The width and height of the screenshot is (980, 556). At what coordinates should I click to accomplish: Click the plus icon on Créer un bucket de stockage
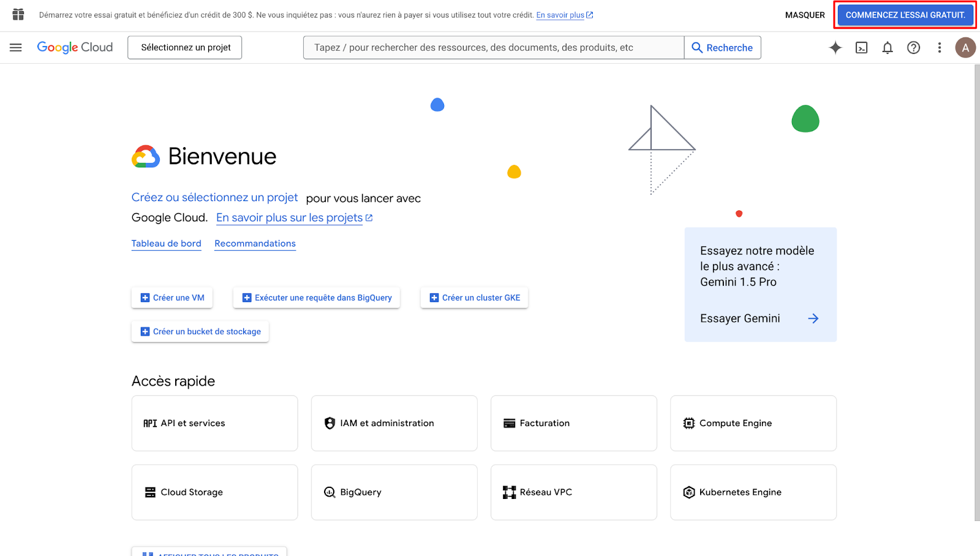tap(145, 332)
